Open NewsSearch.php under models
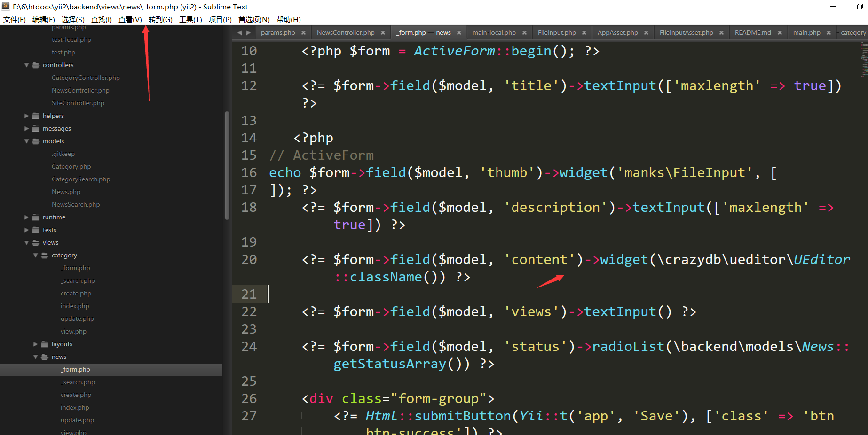 (76, 205)
